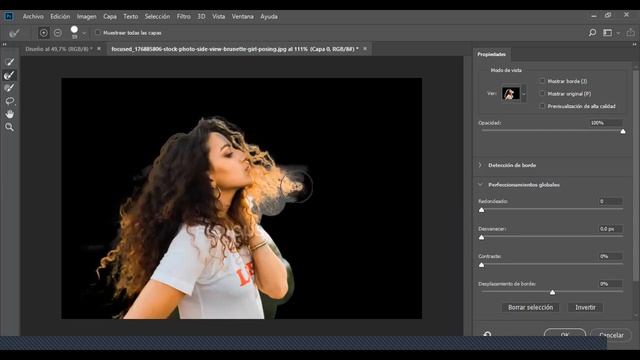
Task: Open the 3D menu
Action: click(x=201, y=16)
